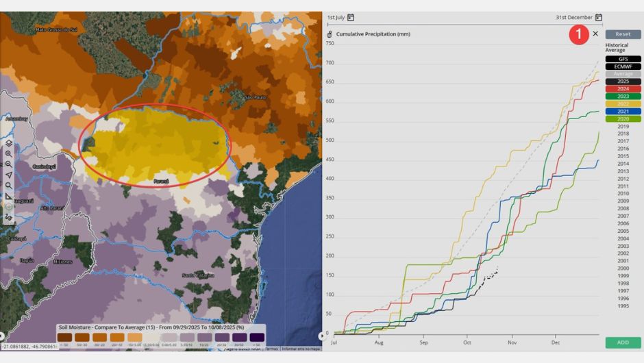Click the zoom in magnifier icon
Viewport: 644px width, 363px height.
point(9,153)
